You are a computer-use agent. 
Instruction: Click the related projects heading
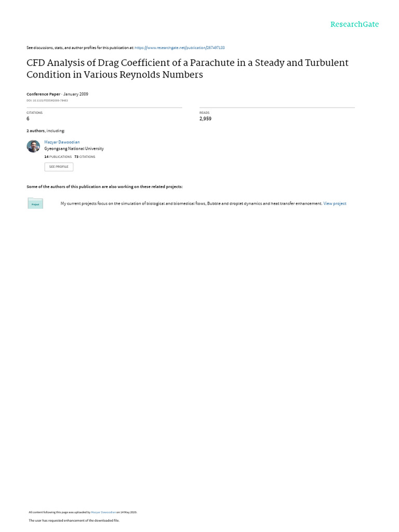click(104, 187)
